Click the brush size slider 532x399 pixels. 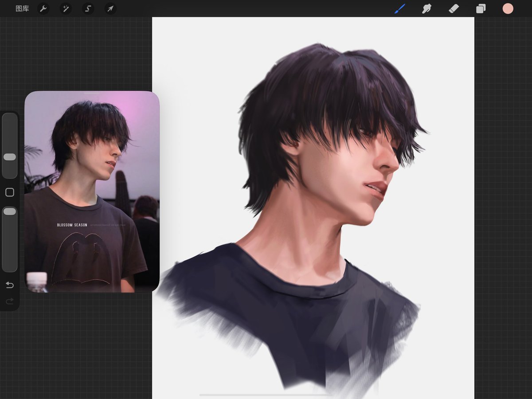pyautogui.click(x=9, y=146)
